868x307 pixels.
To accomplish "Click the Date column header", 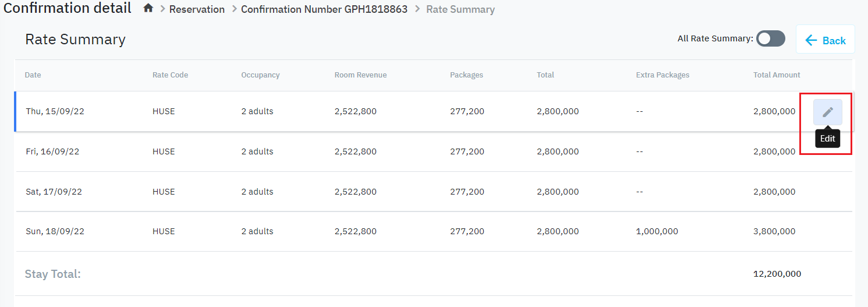I will coord(33,75).
